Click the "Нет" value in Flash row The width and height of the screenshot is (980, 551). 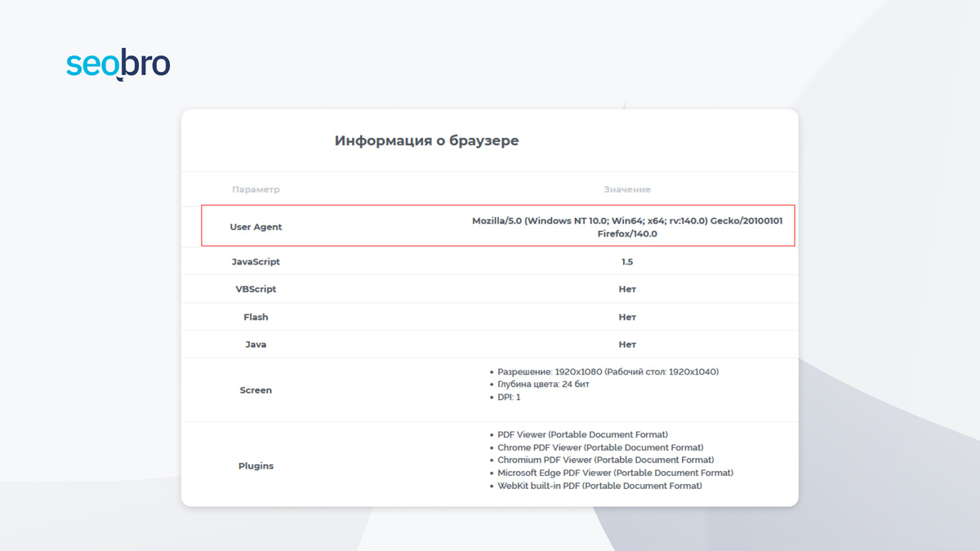tap(627, 317)
